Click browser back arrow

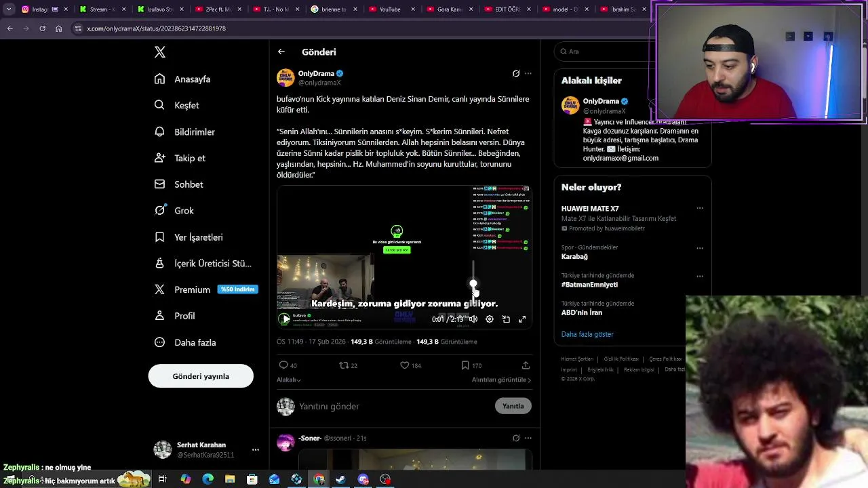10,28
